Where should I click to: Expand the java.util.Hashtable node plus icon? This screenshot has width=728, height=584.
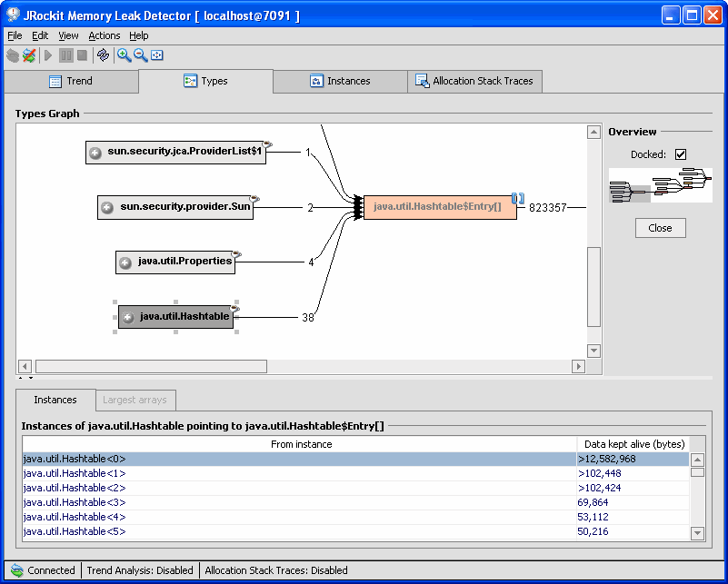pos(127,318)
